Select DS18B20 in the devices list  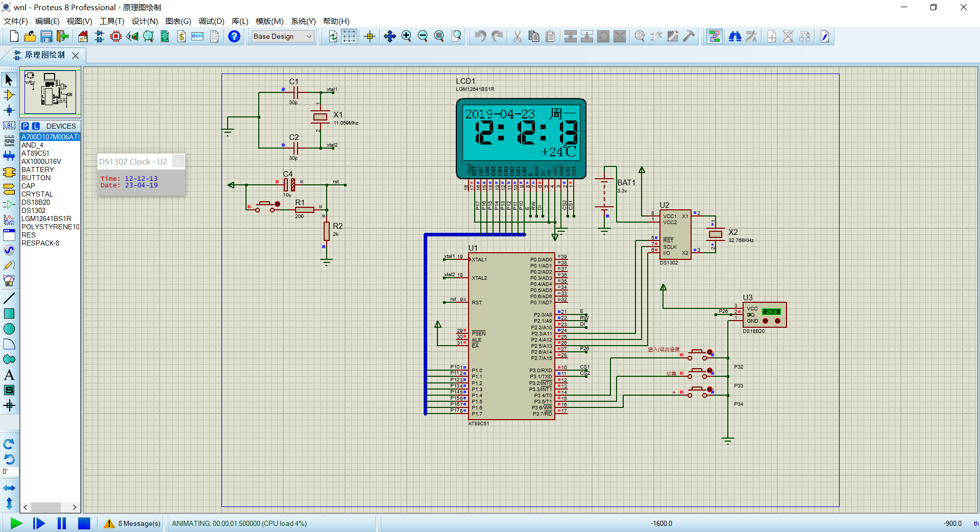(36, 202)
